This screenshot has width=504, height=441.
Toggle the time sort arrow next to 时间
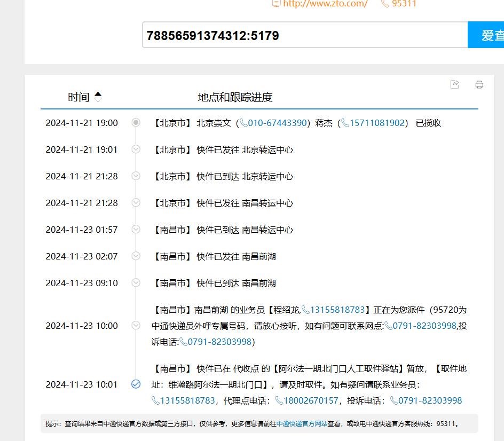pos(98,97)
